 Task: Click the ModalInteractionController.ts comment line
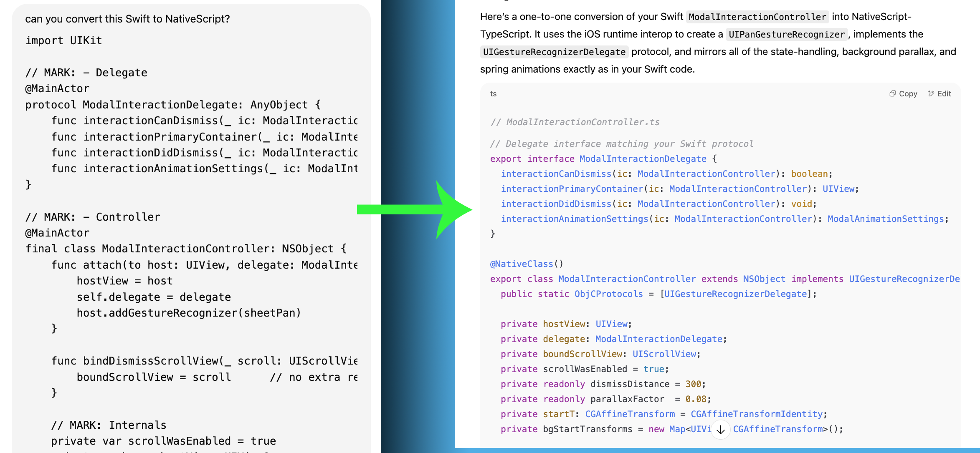tap(575, 122)
